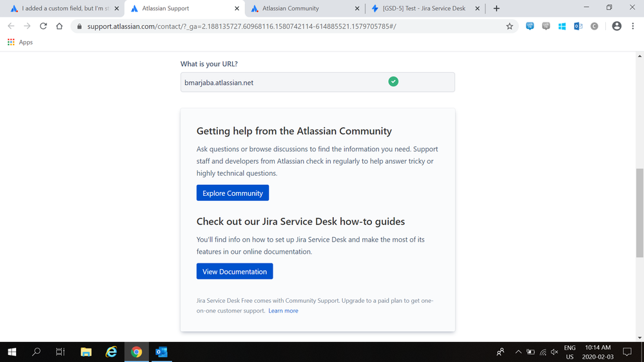Bookmark this page with the star icon

(509, 26)
